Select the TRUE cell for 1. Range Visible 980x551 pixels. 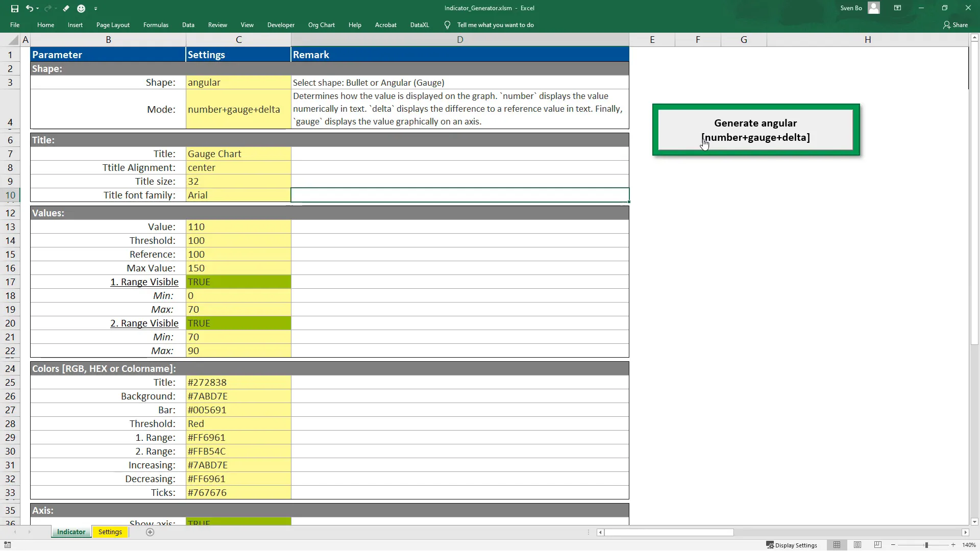coord(238,281)
